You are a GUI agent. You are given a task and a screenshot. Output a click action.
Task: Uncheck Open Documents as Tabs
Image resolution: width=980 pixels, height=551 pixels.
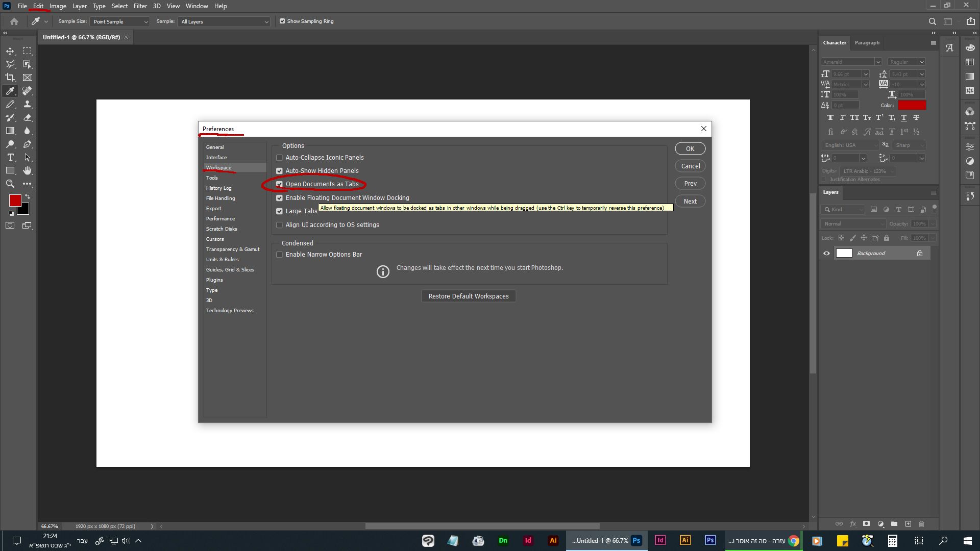coord(279,184)
